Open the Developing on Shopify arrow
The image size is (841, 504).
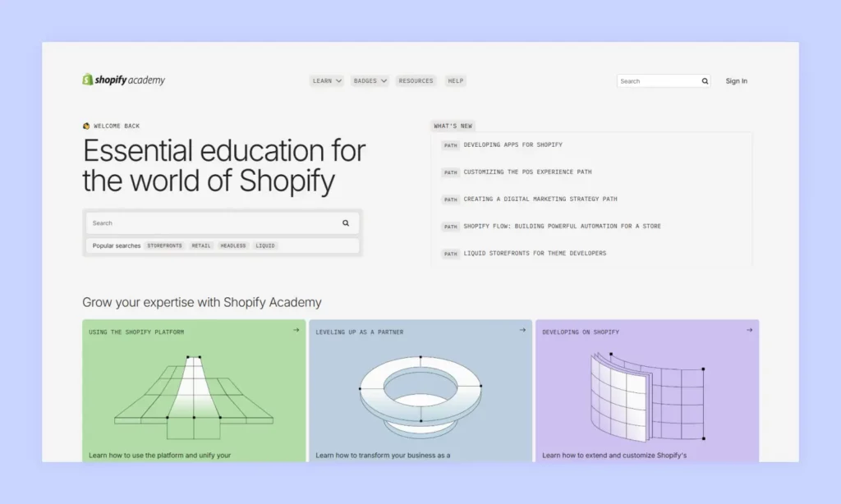(x=748, y=330)
